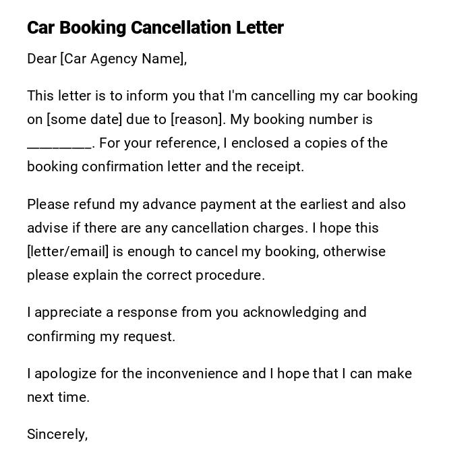
Task: Click the [letter/email] placeholder
Action: tap(67, 251)
